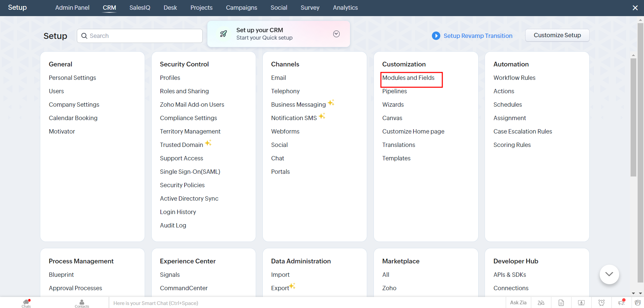Open Actions under Automation
Screen dimensions: 644x308
point(504,91)
